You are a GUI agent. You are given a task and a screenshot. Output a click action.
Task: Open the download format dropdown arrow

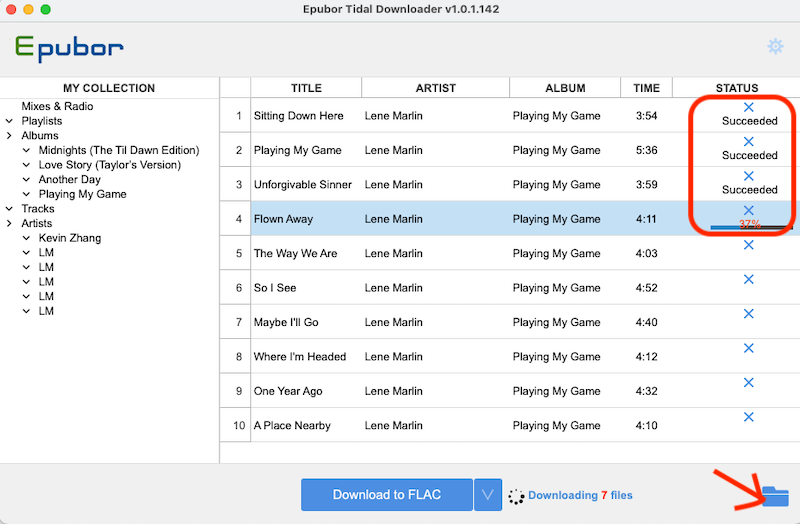click(488, 494)
